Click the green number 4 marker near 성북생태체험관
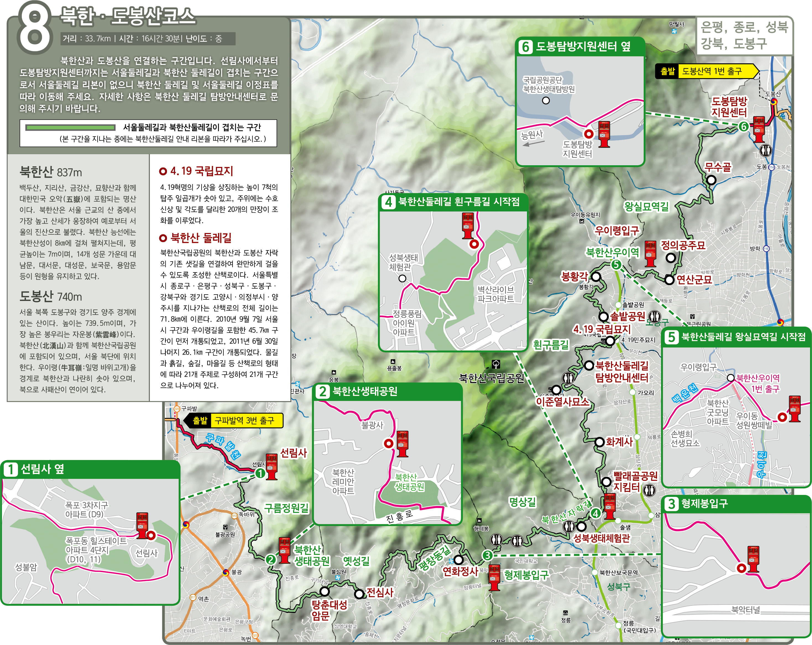 coord(596,513)
